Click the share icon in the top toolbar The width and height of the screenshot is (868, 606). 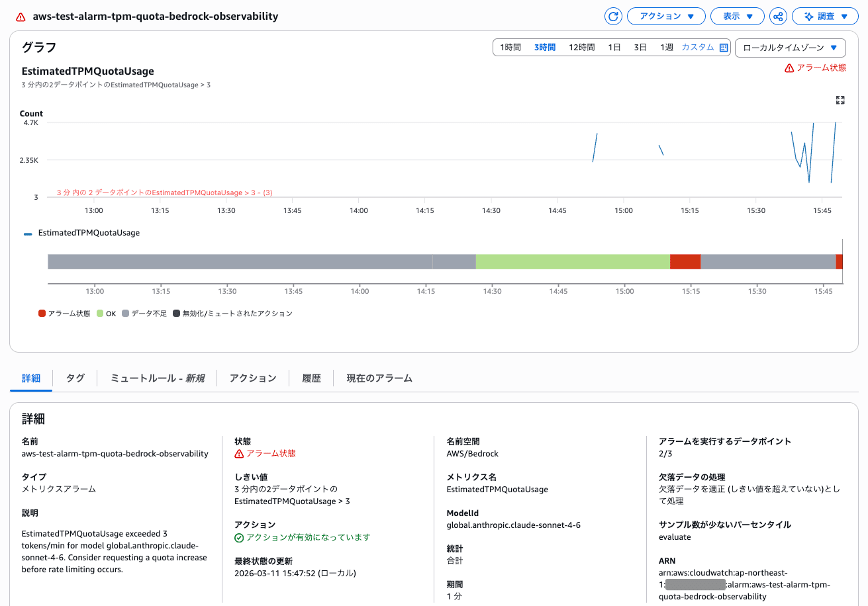coord(778,16)
